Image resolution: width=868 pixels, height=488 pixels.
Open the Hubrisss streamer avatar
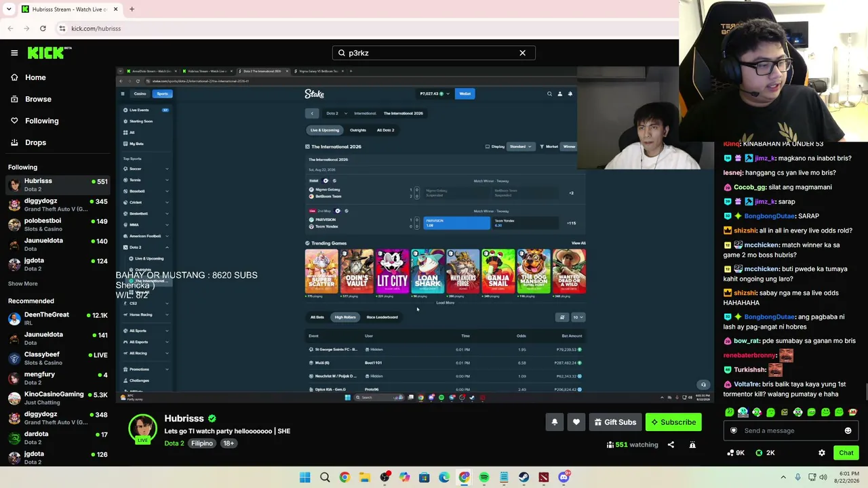coord(142,428)
